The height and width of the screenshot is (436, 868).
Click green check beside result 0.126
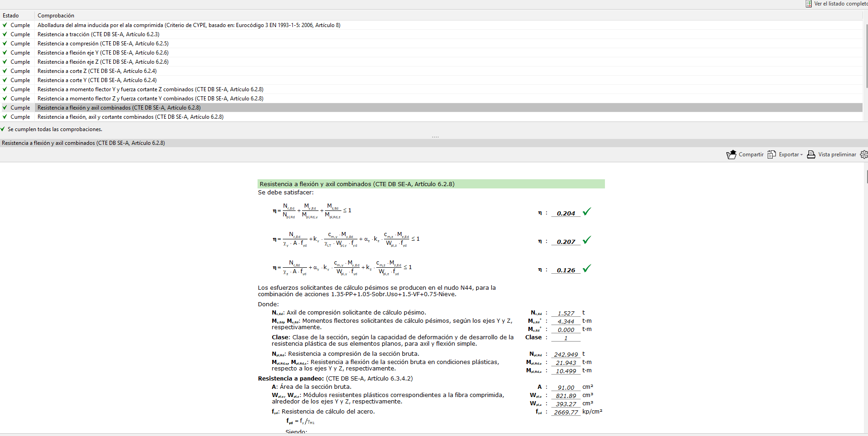(x=587, y=269)
